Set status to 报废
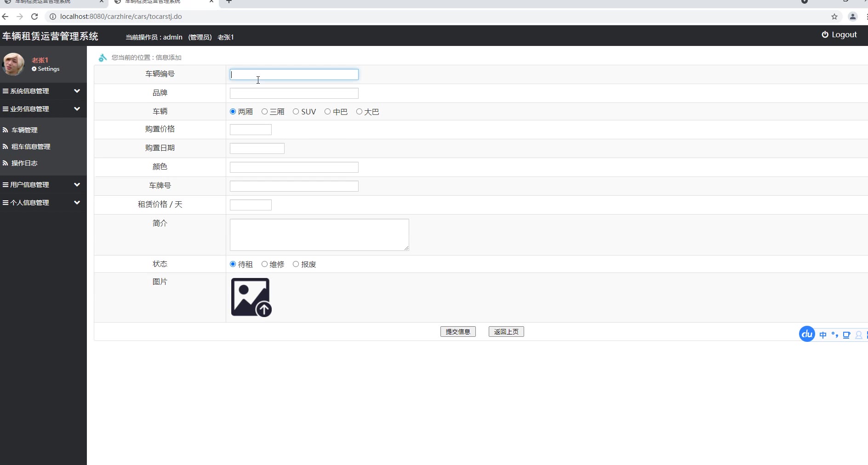This screenshot has height=465, width=868. pos(296,264)
